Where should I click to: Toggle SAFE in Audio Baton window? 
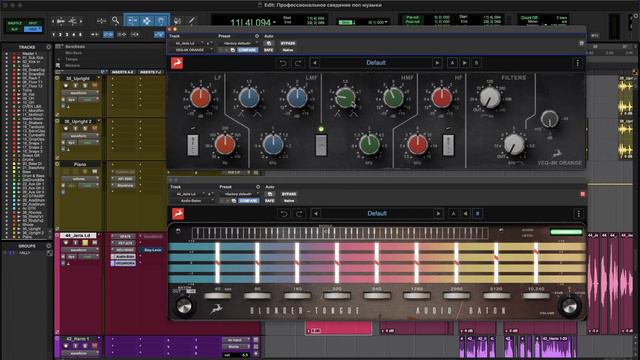click(270, 201)
